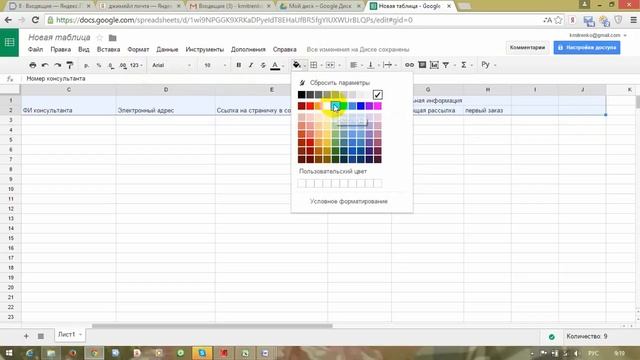Viewport: 640px width, 360px height.
Task: Redo using the redo arrow icon
Action: tap(58, 65)
